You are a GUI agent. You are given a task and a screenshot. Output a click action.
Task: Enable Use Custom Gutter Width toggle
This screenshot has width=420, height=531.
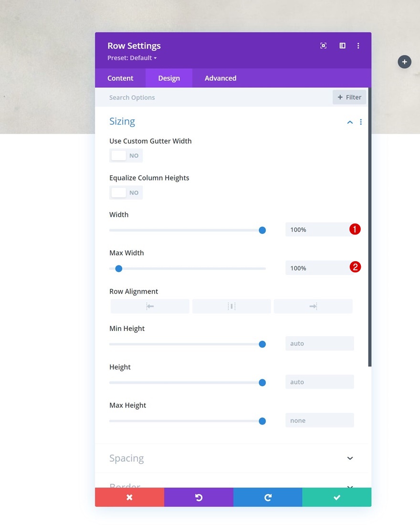(126, 156)
